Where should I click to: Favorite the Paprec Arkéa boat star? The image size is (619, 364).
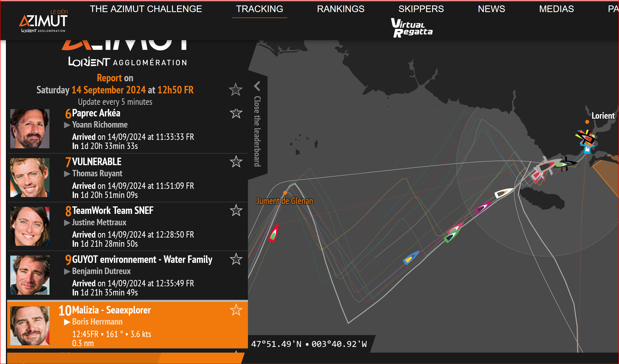[236, 114]
